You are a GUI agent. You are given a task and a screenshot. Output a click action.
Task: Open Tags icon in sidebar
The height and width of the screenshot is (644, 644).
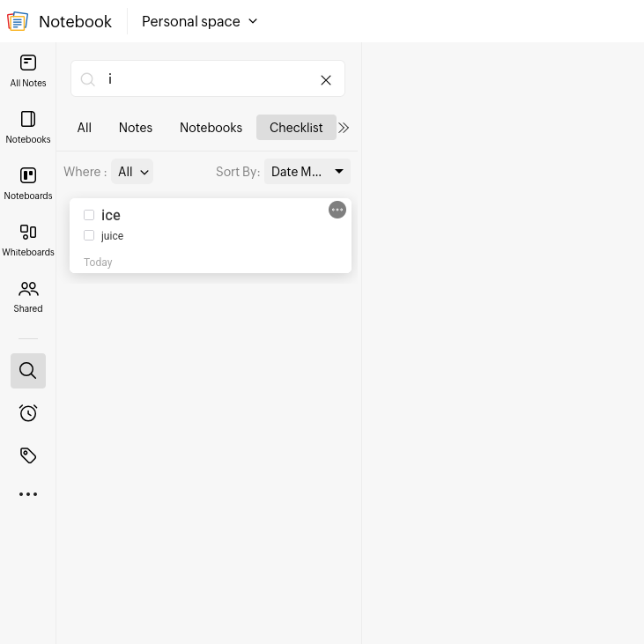pos(28,455)
